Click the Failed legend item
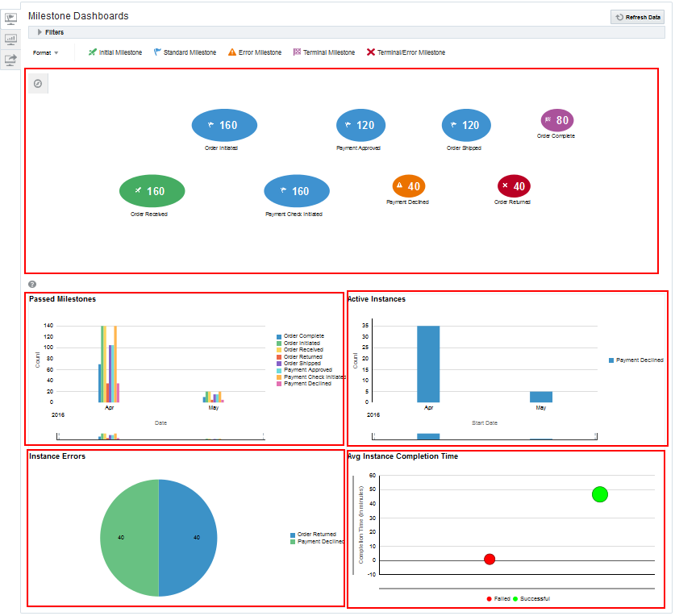 [x=498, y=599]
